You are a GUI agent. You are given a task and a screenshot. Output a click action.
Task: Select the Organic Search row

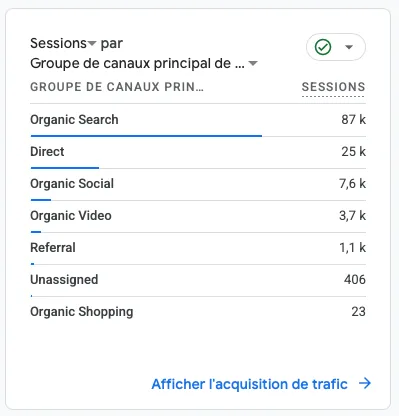(198, 120)
